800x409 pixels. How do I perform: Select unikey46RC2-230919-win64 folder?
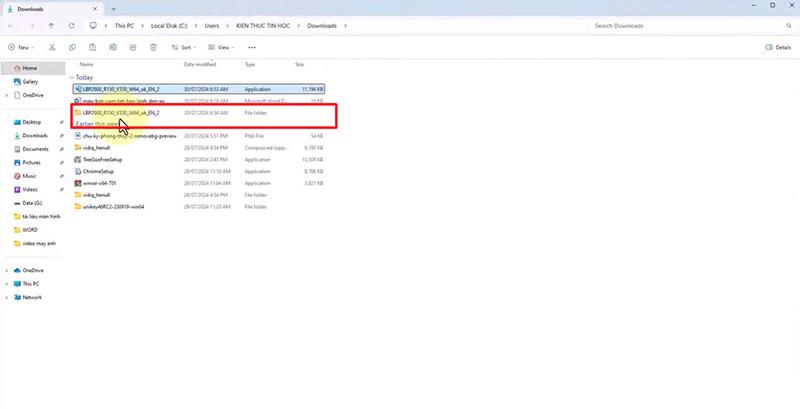pyautogui.click(x=198, y=207)
